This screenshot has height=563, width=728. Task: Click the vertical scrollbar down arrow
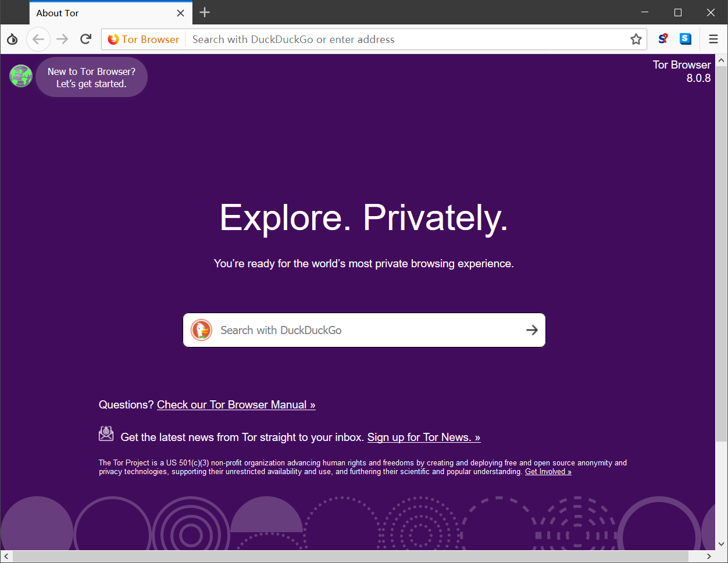point(722,544)
